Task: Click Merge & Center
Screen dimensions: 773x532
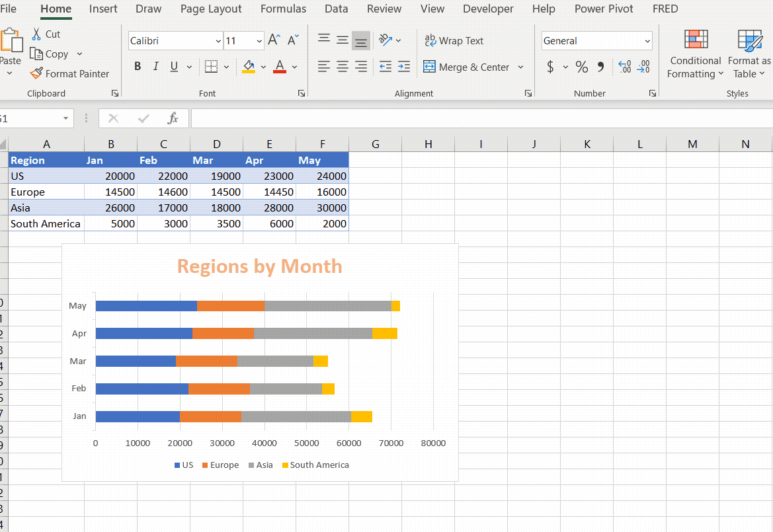Action: click(466, 67)
